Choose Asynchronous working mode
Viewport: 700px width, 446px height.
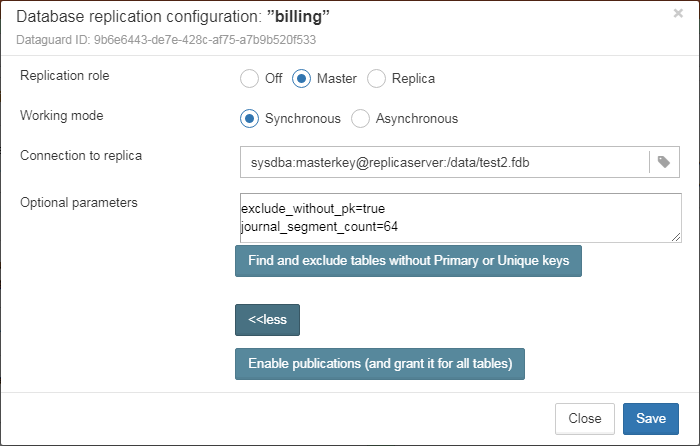click(x=360, y=119)
